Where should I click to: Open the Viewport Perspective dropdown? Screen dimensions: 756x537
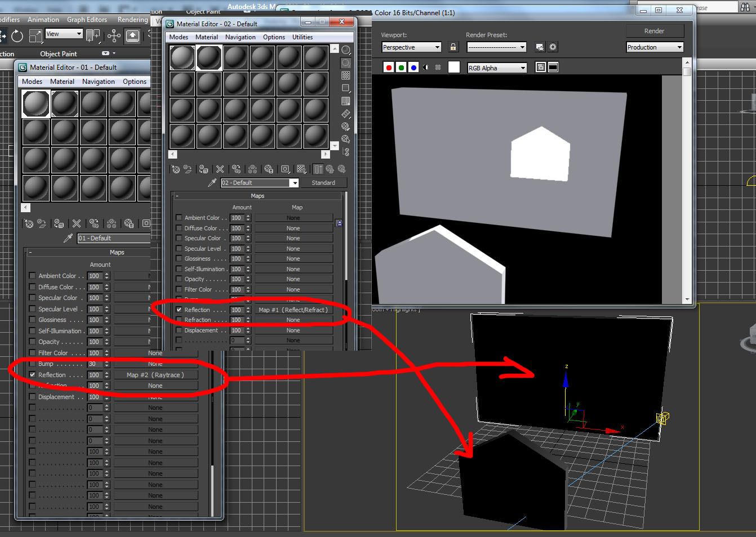pyautogui.click(x=411, y=47)
